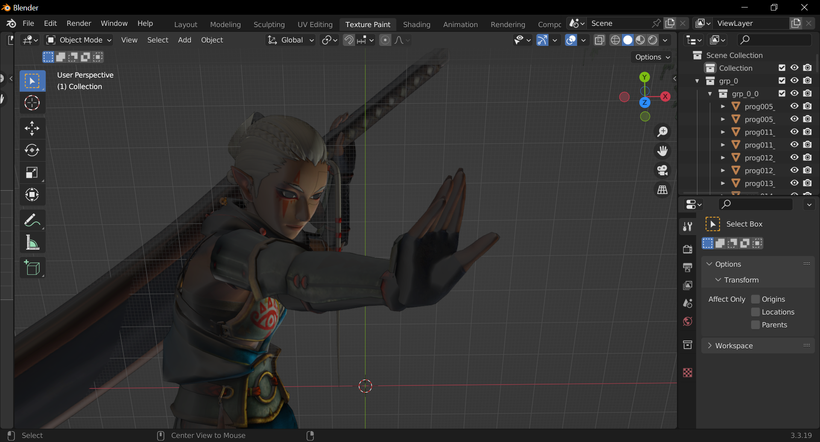Click the outliner search field
Viewport: 820px width, 442px height.
click(775, 40)
